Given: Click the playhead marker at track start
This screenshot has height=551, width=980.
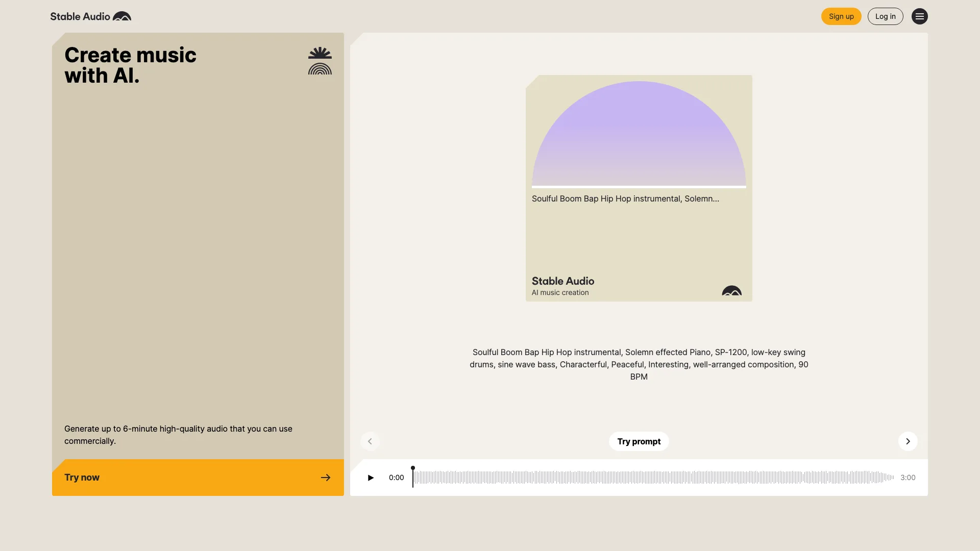Looking at the screenshot, I should 413,477.
